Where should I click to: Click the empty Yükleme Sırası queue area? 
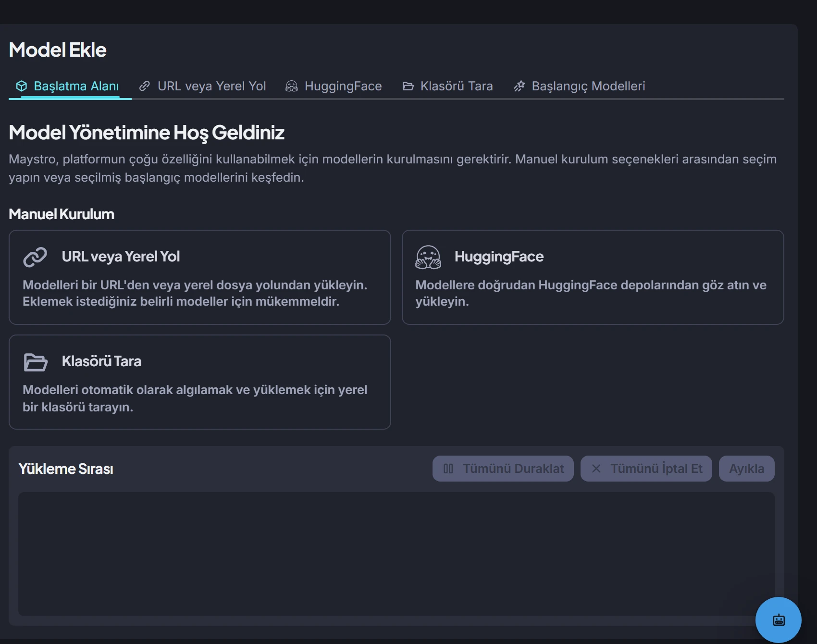(396, 554)
